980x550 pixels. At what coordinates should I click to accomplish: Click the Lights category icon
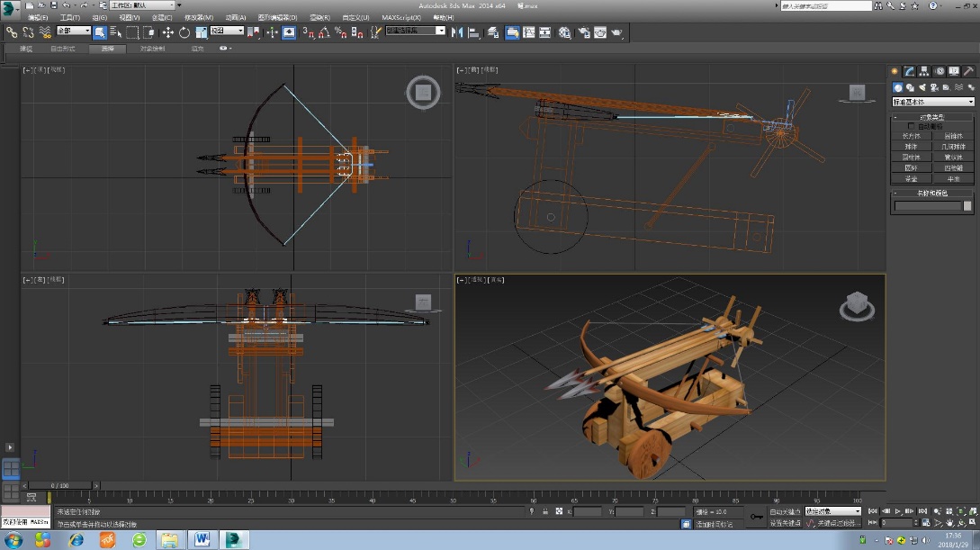pyautogui.click(x=922, y=87)
